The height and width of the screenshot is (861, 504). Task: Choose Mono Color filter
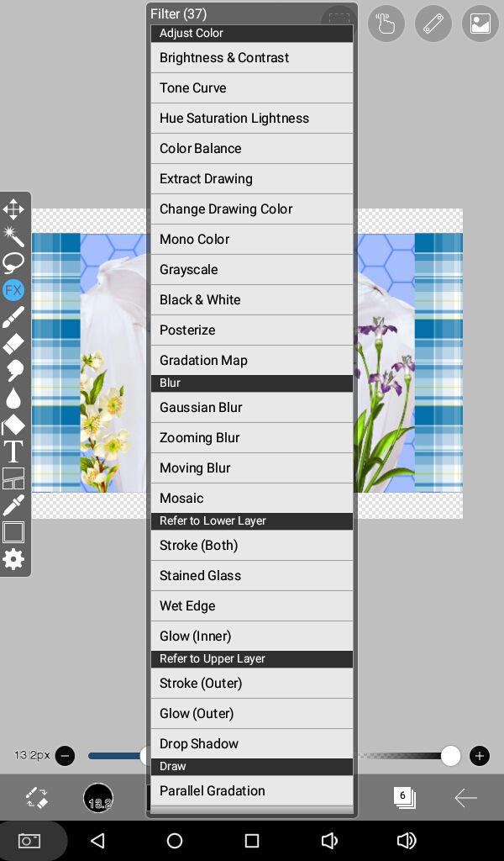click(x=252, y=239)
